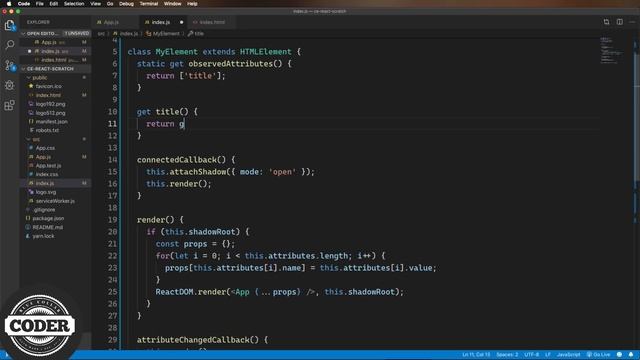Open the Debug view in activity bar
This screenshot has width=640, height=360.
click(x=9, y=85)
